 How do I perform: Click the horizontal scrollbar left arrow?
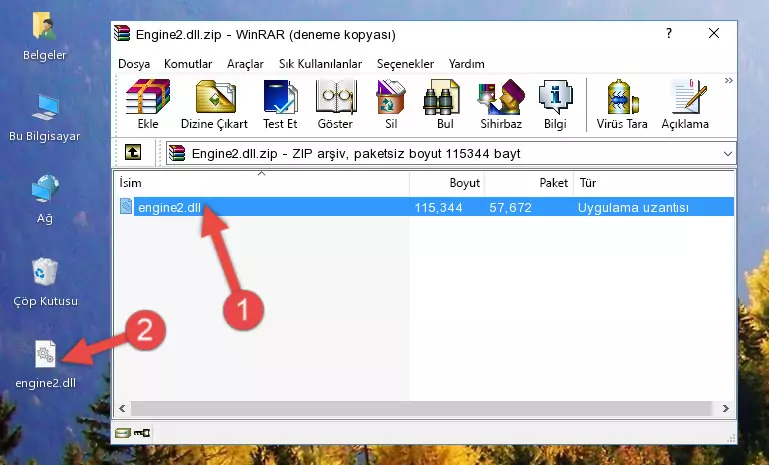click(x=122, y=408)
